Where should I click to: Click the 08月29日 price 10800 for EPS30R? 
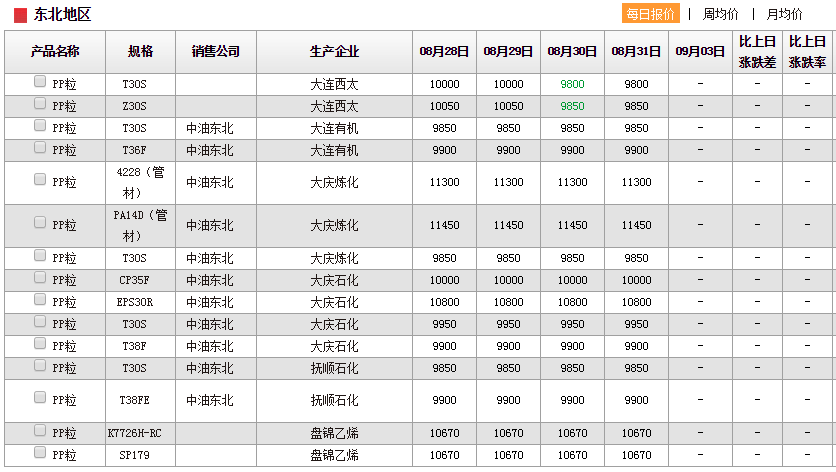[508, 302]
